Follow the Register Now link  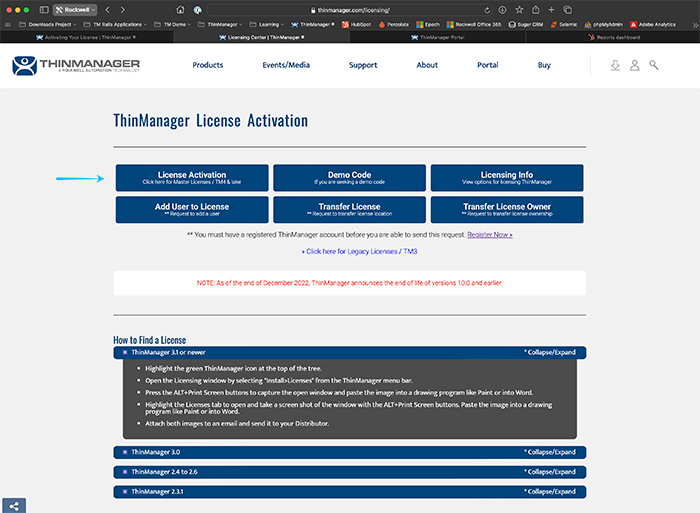(490, 235)
